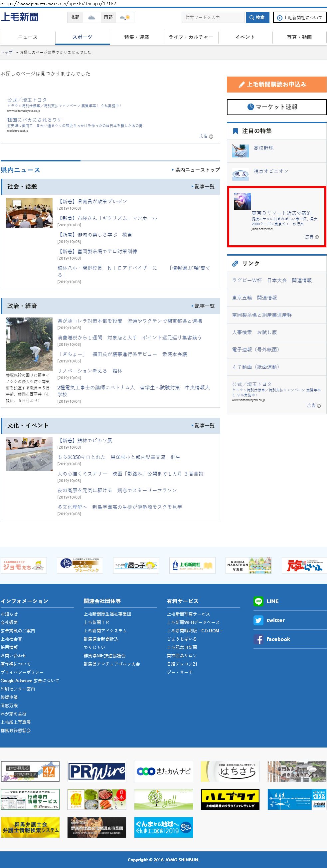Open the Twitter icon in footer
The image size is (327, 868).
click(x=258, y=620)
